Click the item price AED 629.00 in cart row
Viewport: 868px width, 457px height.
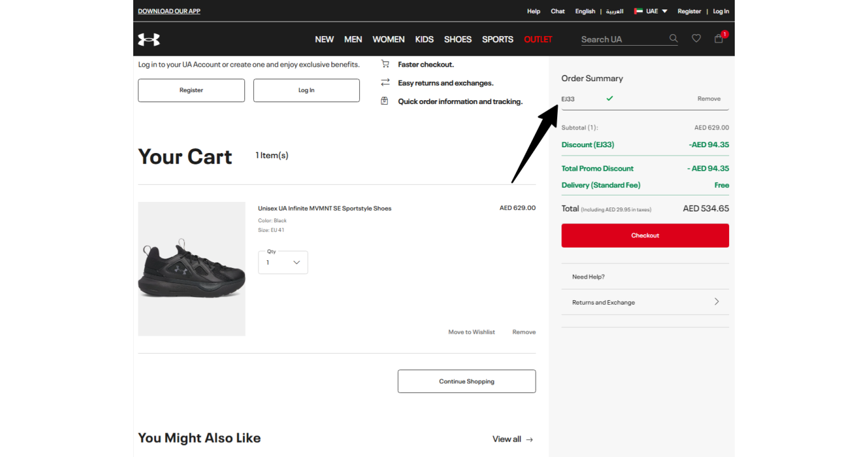(x=518, y=208)
